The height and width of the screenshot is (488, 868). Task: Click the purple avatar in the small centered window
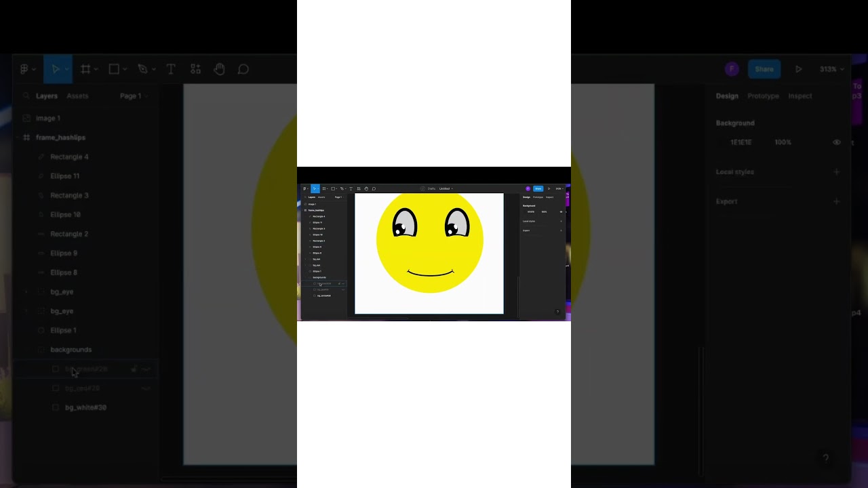(528, 188)
